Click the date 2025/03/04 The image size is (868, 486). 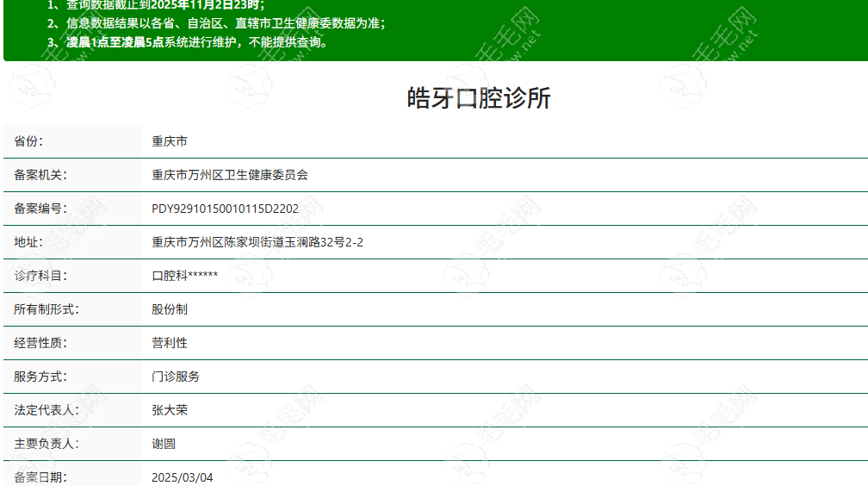(x=183, y=477)
